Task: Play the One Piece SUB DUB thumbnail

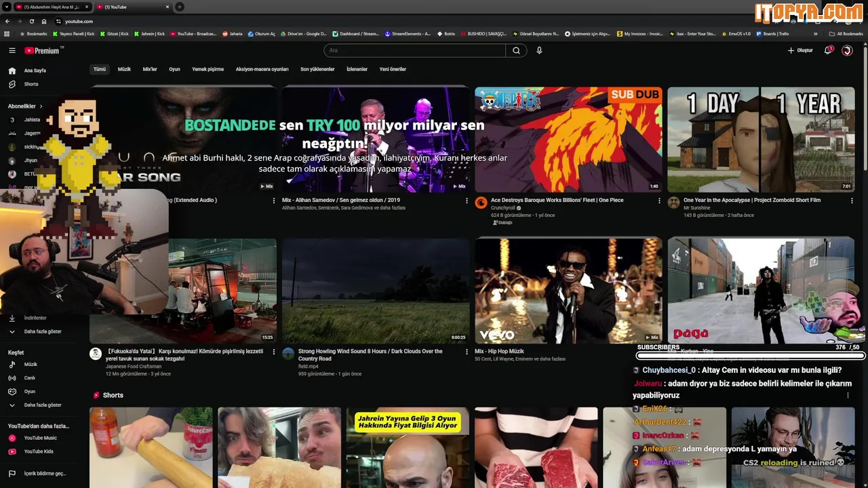Action: pyautogui.click(x=568, y=140)
